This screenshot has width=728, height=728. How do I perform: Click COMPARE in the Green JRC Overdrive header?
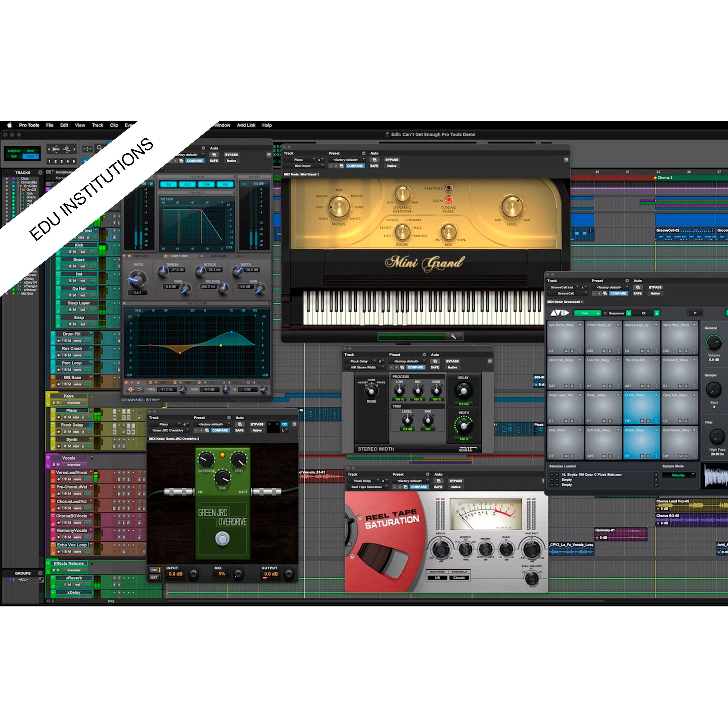point(220,430)
